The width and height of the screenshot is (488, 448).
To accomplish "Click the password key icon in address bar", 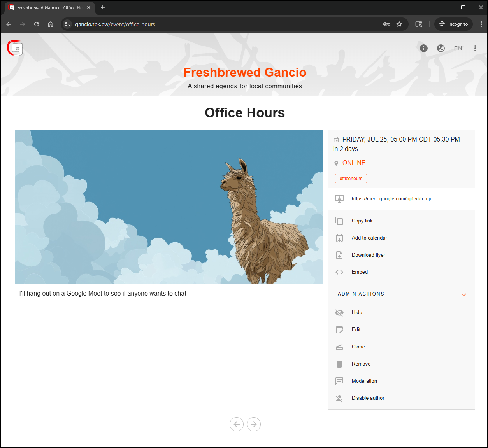I will pos(387,24).
